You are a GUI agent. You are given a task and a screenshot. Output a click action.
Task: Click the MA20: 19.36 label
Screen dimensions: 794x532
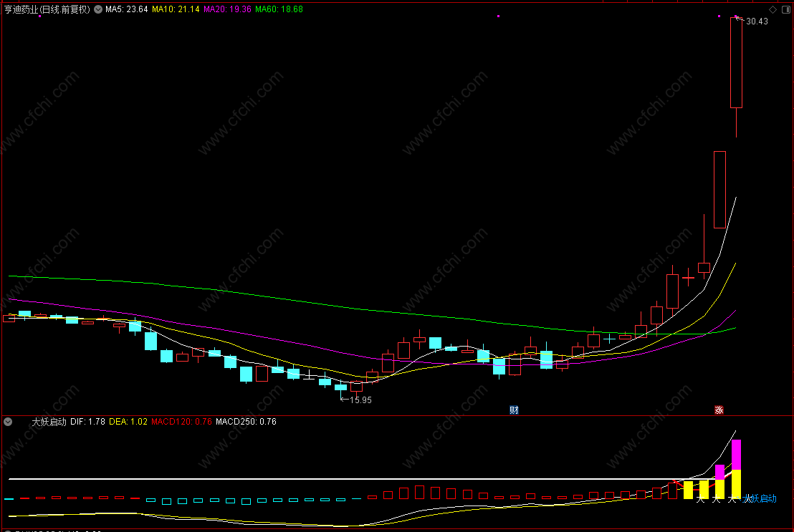[x=227, y=9]
